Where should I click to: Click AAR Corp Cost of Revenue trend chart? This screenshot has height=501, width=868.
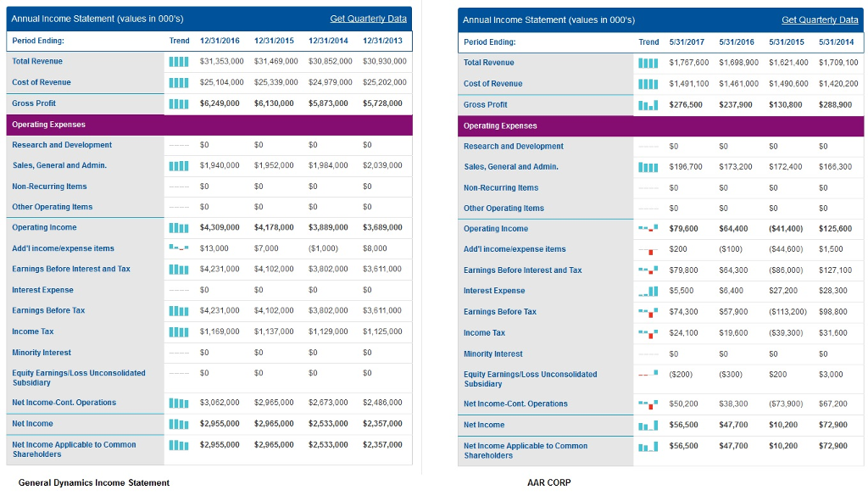pyautogui.click(x=648, y=84)
